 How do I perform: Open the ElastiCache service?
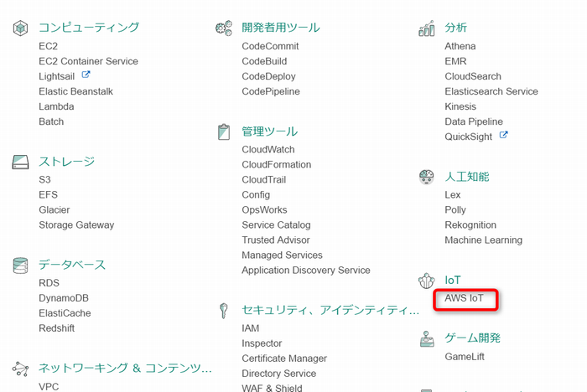(x=65, y=313)
